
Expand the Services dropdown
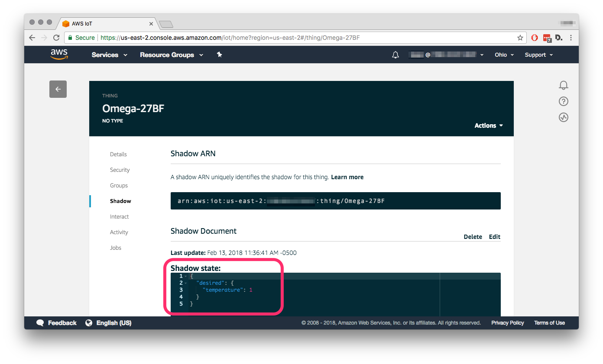(110, 55)
